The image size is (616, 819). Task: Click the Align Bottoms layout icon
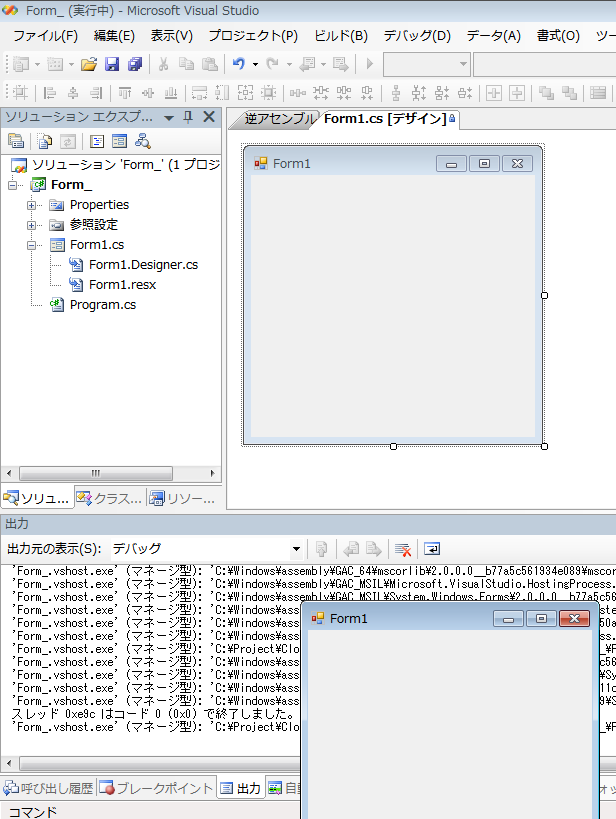(171, 93)
